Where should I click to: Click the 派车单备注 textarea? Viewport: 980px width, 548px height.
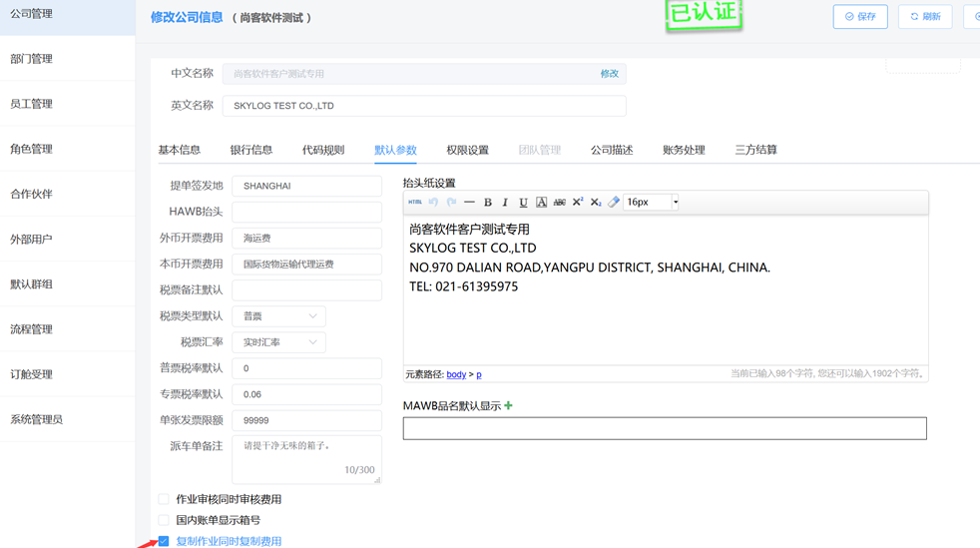[x=307, y=459]
